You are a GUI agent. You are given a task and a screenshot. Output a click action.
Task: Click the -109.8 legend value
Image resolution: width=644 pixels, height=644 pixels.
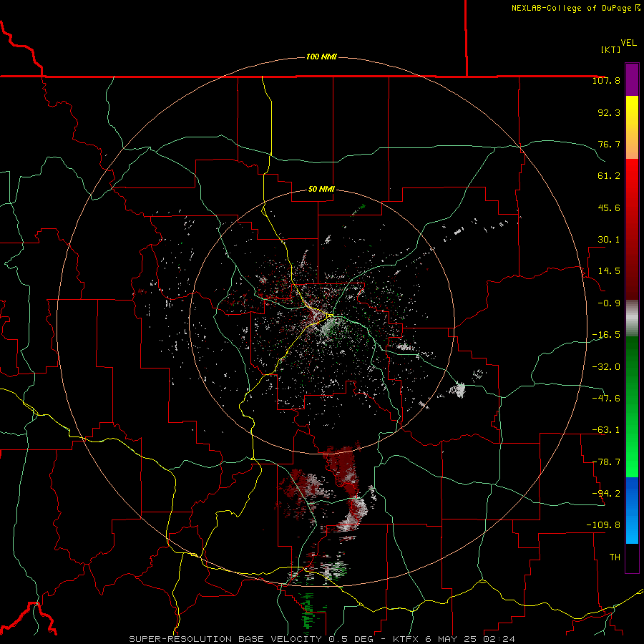point(603,525)
